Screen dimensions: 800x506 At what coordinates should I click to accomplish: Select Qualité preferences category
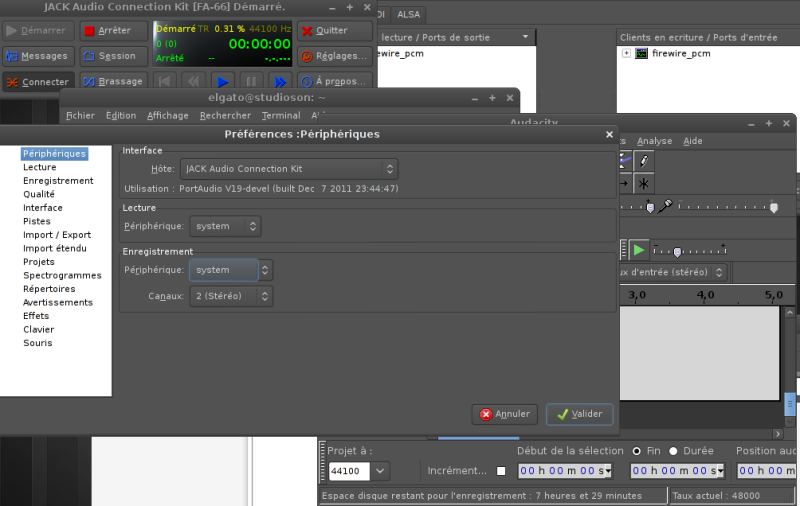coord(39,194)
